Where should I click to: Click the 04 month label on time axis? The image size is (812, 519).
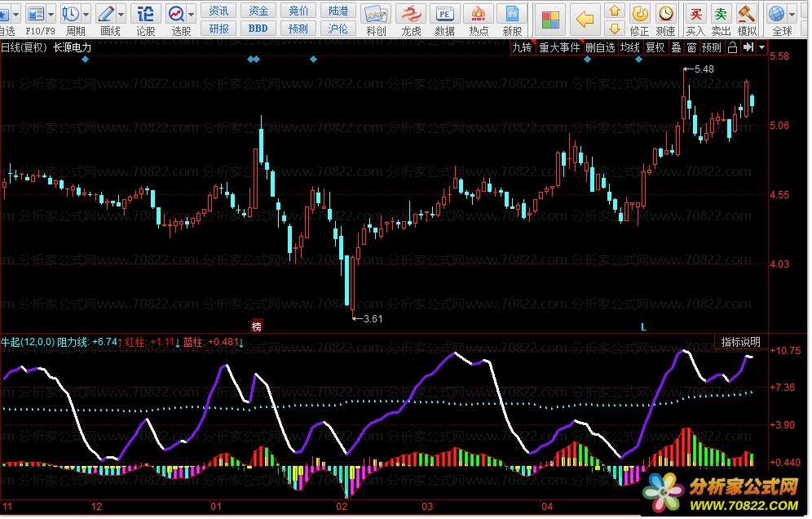point(547,507)
